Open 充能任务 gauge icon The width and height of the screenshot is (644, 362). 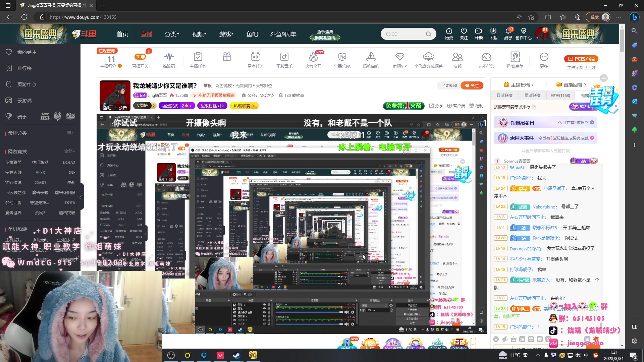(486, 60)
